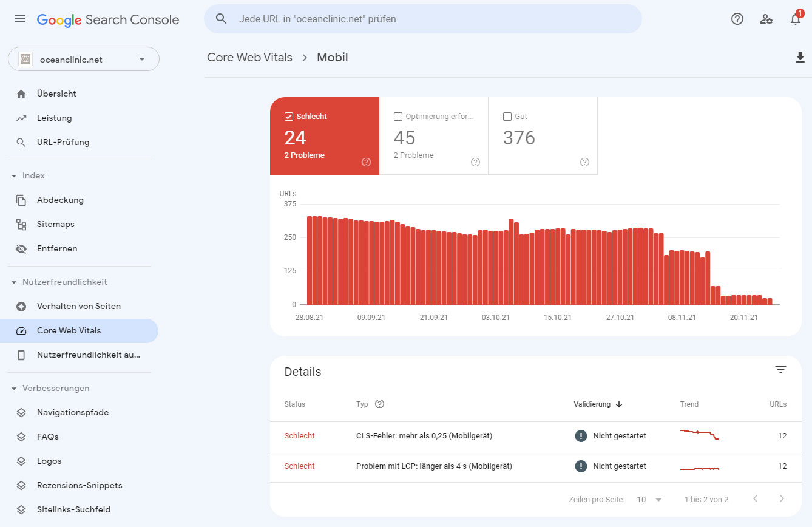812x527 pixels.
Task: Click help icon in Gut card
Action: click(x=584, y=162)
